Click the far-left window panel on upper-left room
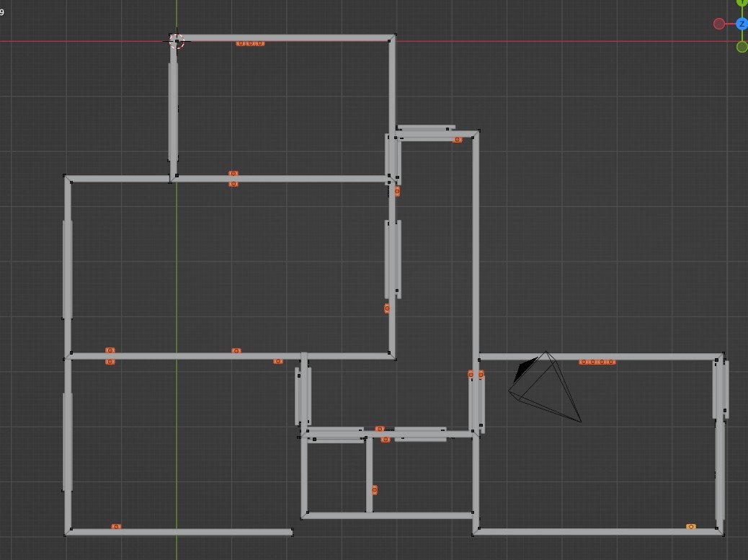Screen dimensions: 748x560 [x=67, y=267]
